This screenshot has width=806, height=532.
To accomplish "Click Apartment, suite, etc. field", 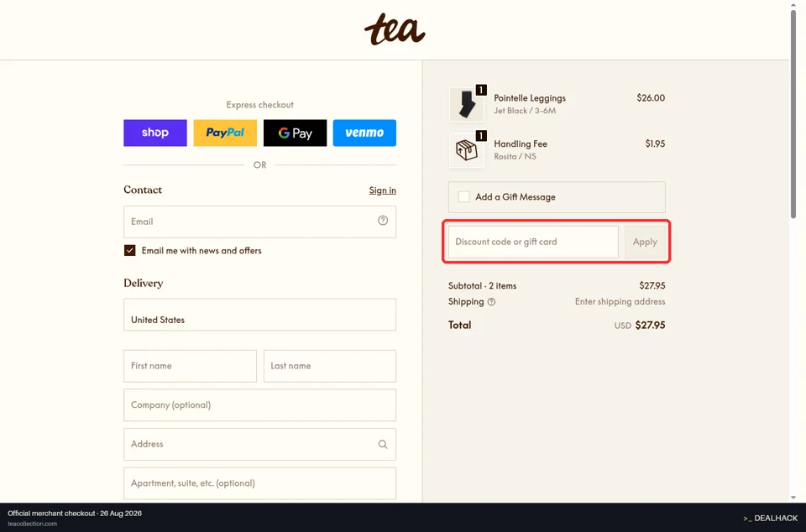I will [259, 483].
